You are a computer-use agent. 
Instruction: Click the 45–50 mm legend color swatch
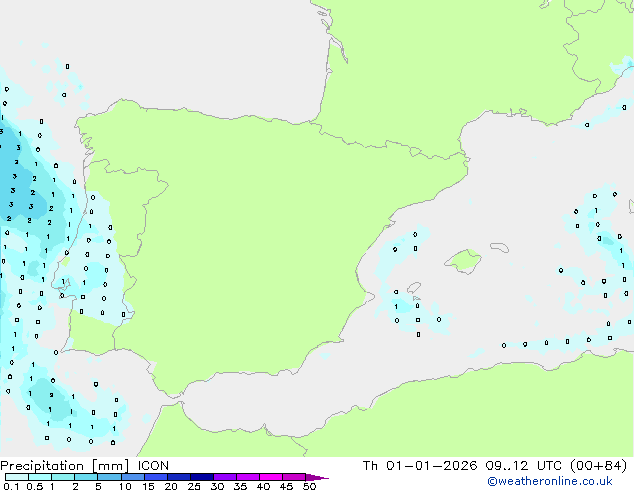point(294,477)
